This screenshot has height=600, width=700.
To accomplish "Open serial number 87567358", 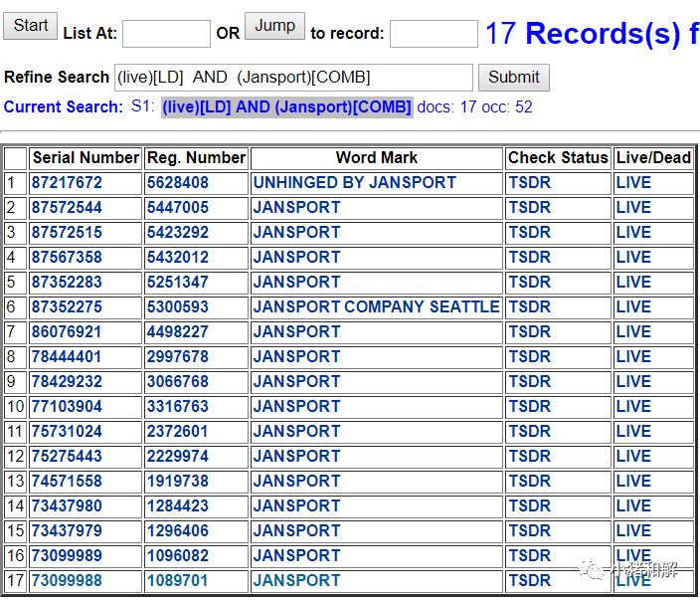I will [67, 258].
